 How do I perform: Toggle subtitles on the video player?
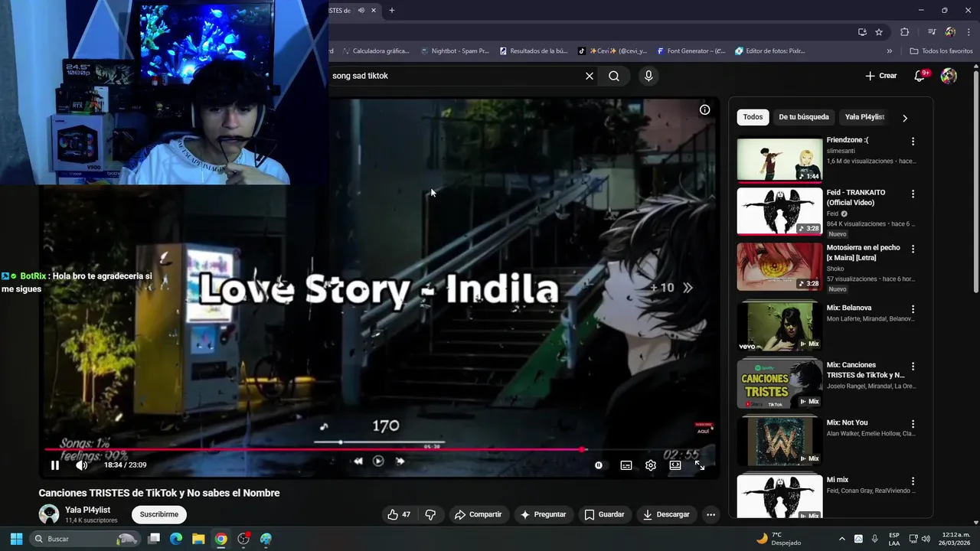626,465
